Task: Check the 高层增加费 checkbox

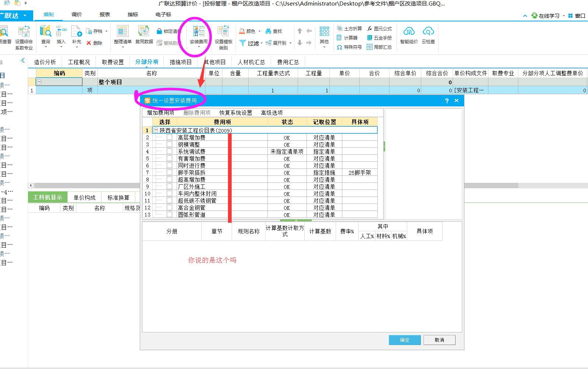Action: click(x=169, y=137)
